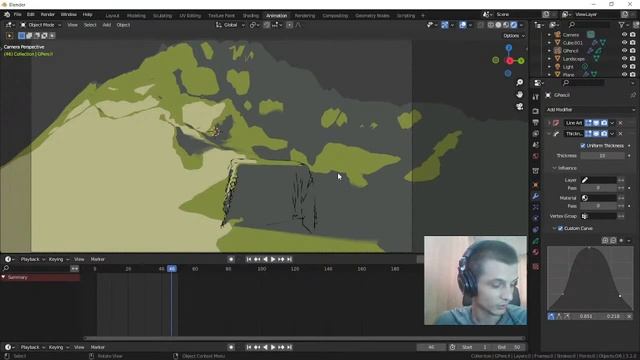Select the Landscape object in outliner
This screenshot has height=360, width=640.
573,59
